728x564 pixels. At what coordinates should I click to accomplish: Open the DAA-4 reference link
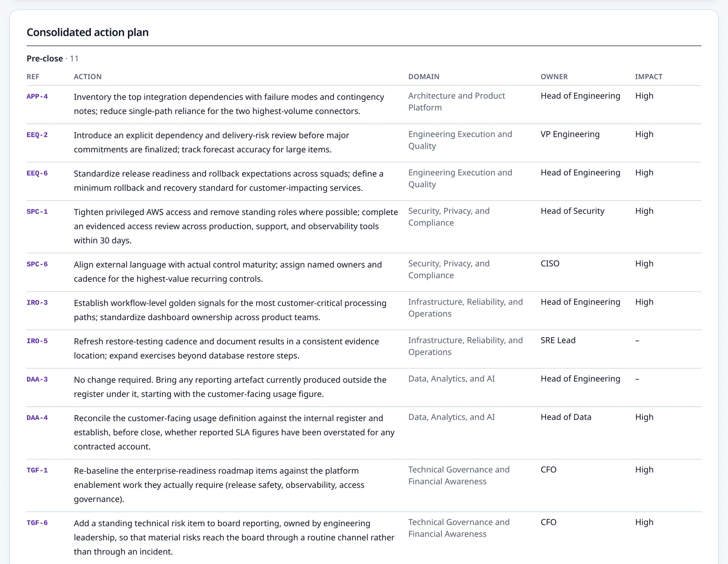pos(37,418)
